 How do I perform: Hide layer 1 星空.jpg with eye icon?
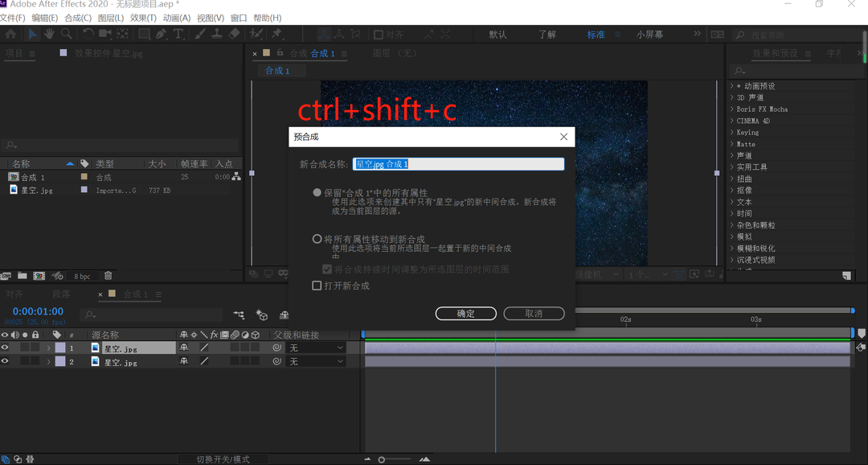(6, 348)
